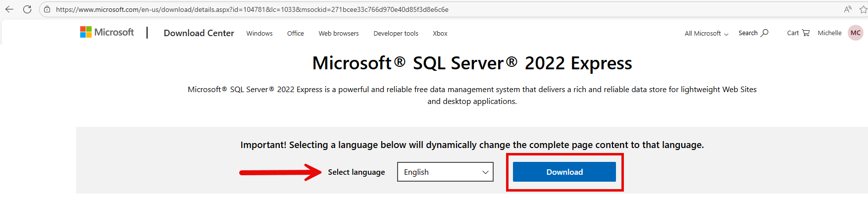This screenshot has width=868, height=200.
Task: Click the favorites star icon
Action: coord(864,9)
